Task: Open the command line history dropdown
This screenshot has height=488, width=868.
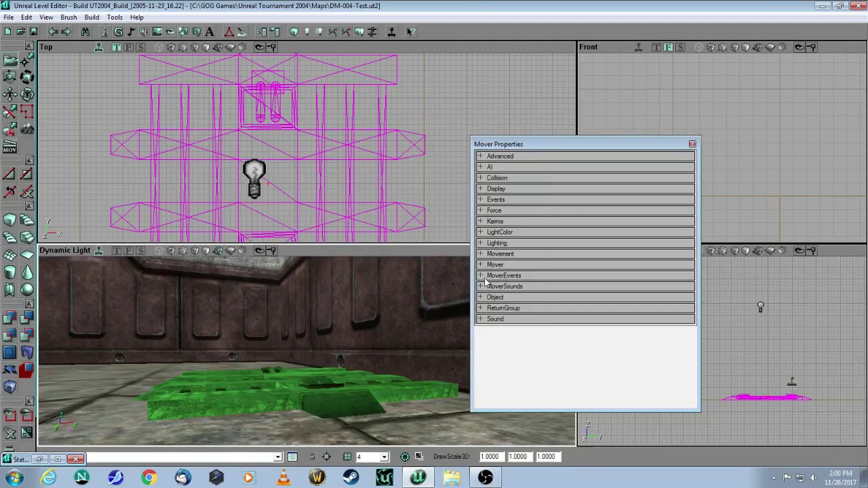Action: 277,456
